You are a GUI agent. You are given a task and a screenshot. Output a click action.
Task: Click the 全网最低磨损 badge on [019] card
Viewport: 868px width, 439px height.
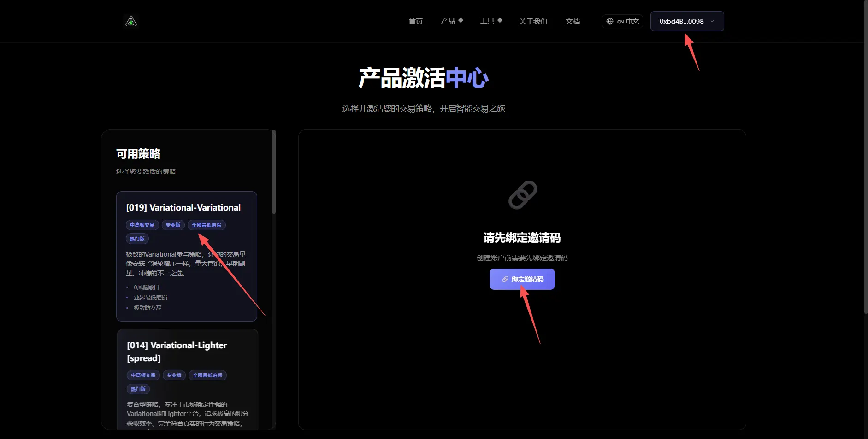tap(206, 225)
